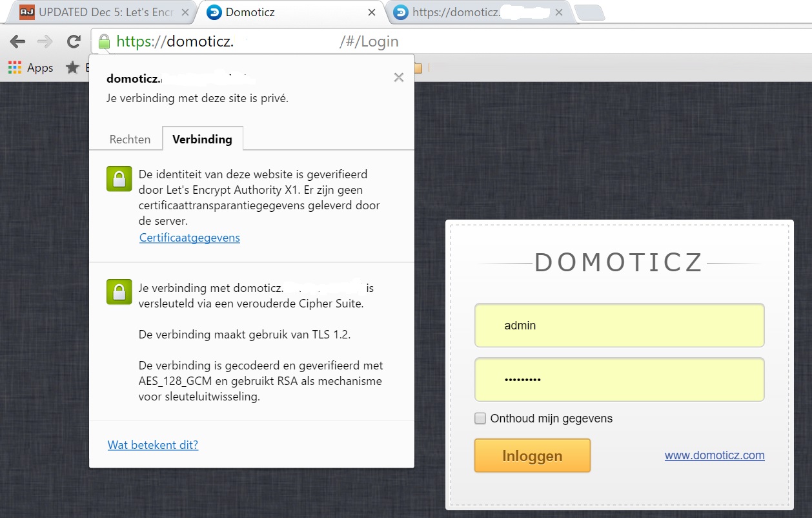The height and width of the screenshot is (518, 812).
Task: Click the yellow folder icon in bookmarks bar
Action: click(418, 68)
